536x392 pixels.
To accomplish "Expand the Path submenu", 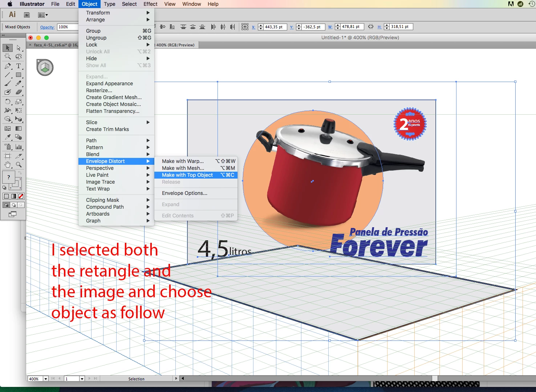I will (x=116, y=140).
